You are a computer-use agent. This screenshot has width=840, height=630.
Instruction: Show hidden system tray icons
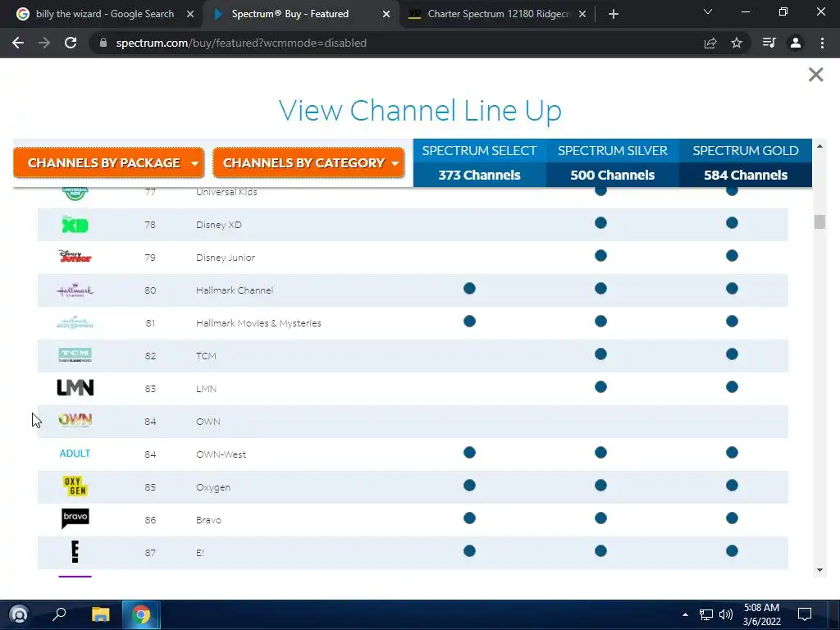[x=685, y=614]
